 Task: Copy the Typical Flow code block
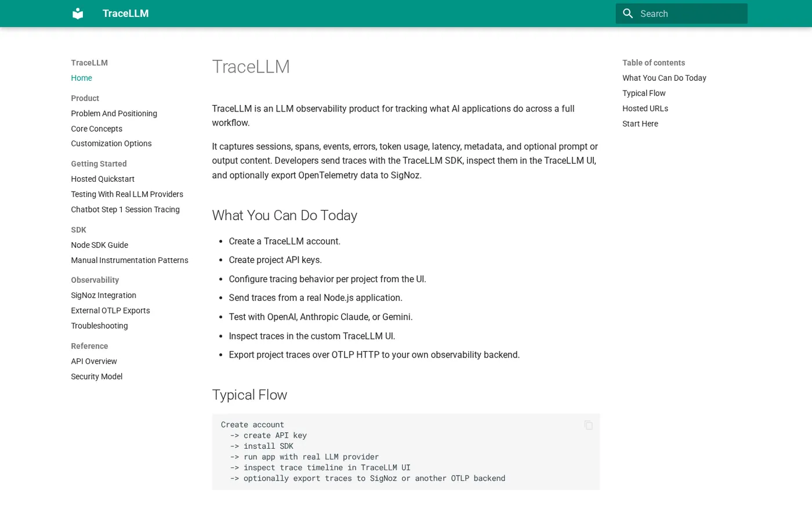click(588, 425)
